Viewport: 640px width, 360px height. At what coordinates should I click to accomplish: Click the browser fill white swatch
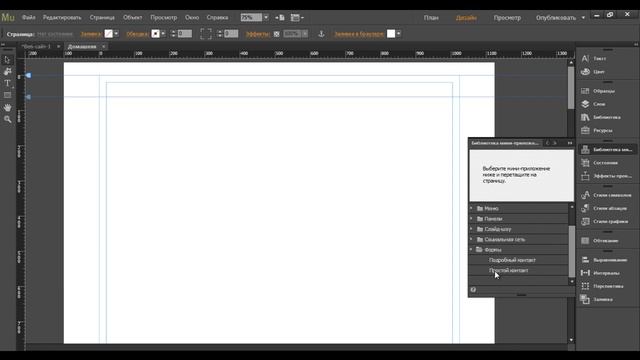point(391,34)
